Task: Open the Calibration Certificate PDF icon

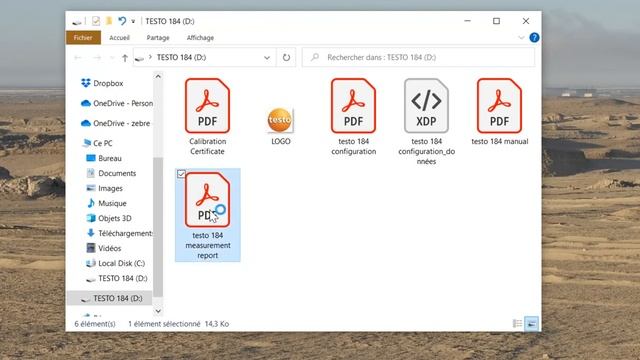Action: [207, 106]
